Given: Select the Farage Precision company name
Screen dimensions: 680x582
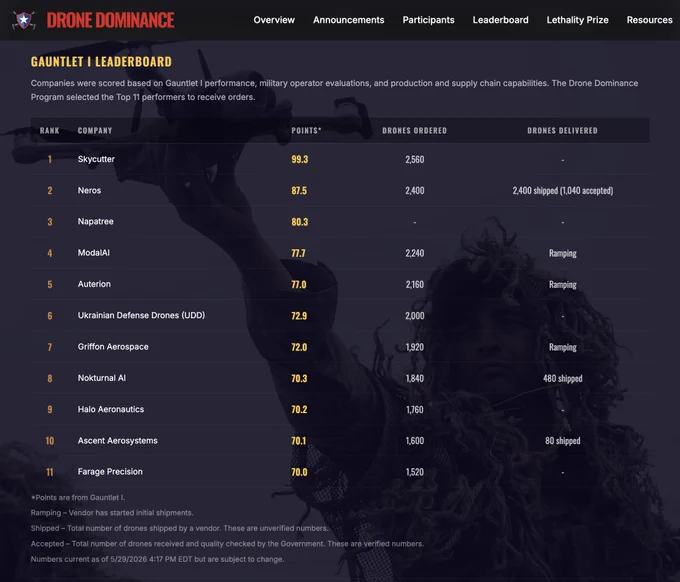Looking at the screenshot, I should point(110,472).
